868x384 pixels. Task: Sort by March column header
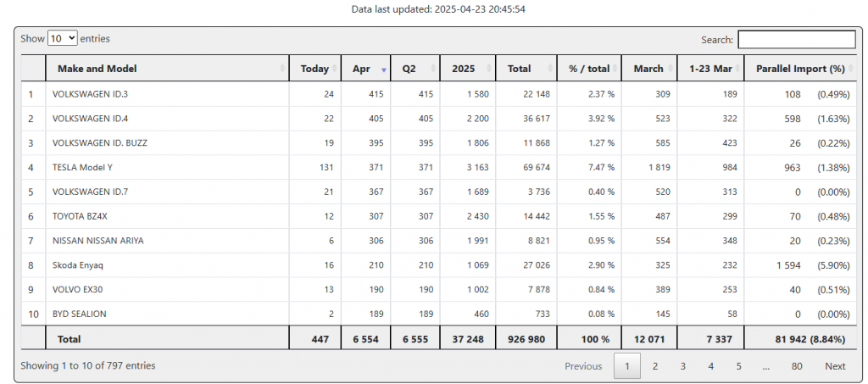pyautogui.click(x=648, y=69)
